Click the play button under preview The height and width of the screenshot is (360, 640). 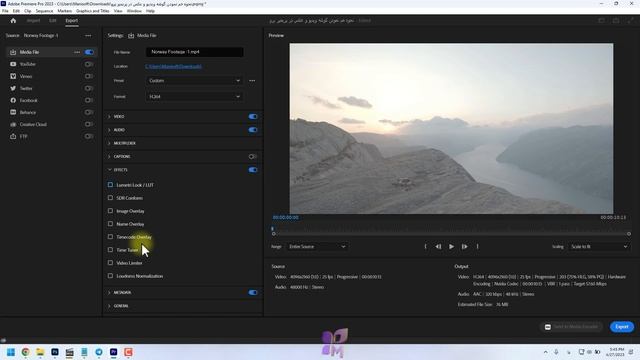(451, 247)
